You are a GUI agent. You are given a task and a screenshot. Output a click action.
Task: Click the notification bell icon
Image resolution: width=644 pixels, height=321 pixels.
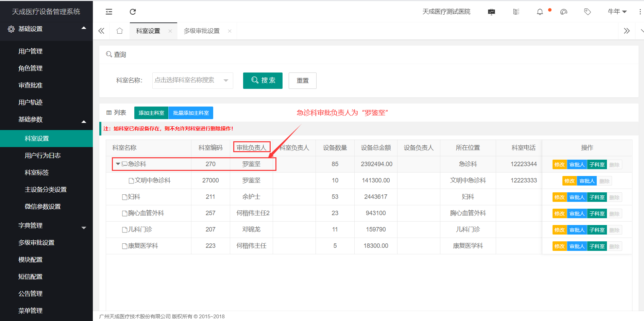coord(540,12)
